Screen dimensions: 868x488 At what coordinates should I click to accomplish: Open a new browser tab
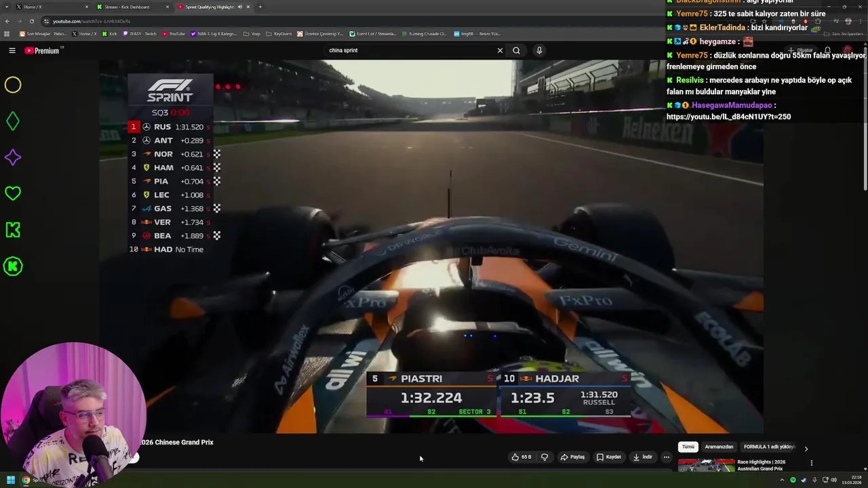(260, 7)
